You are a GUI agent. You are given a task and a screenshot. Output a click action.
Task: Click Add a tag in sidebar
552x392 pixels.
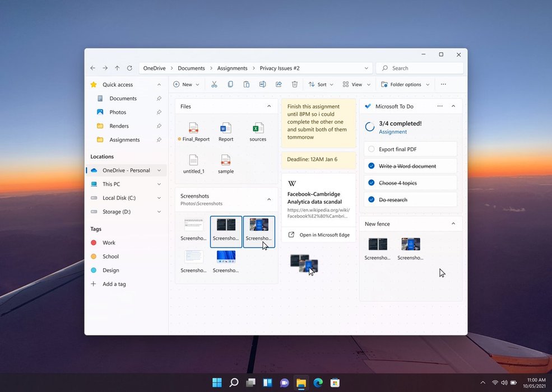click(114, 284)
